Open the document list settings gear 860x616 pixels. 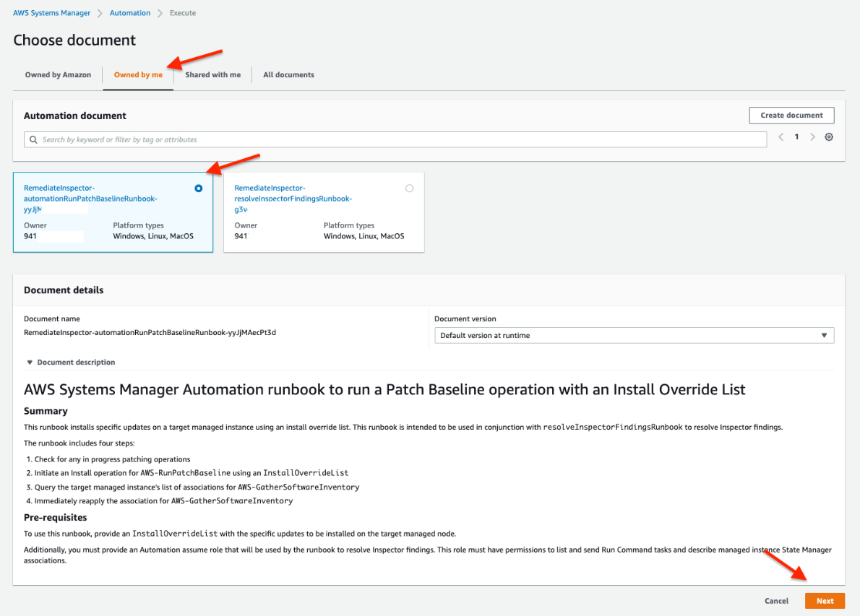(829, 136)
